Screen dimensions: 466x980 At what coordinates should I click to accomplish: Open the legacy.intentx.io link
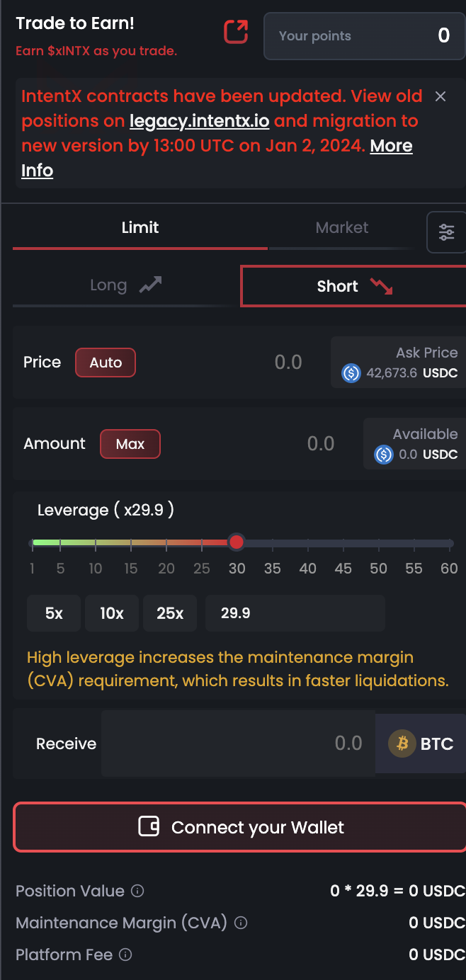pyautogui.click(x=199, y=121)
